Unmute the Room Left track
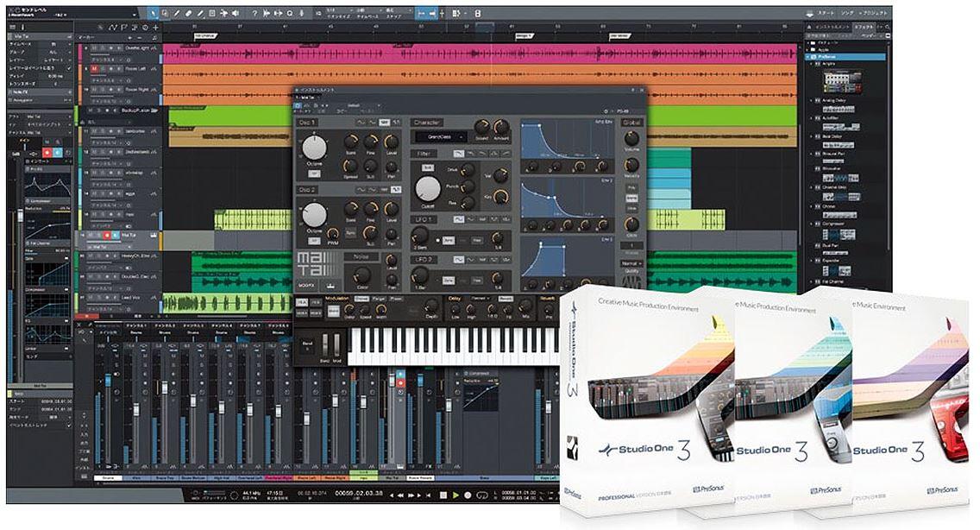This screenshot has width=980, height=530. click(92, 68)
